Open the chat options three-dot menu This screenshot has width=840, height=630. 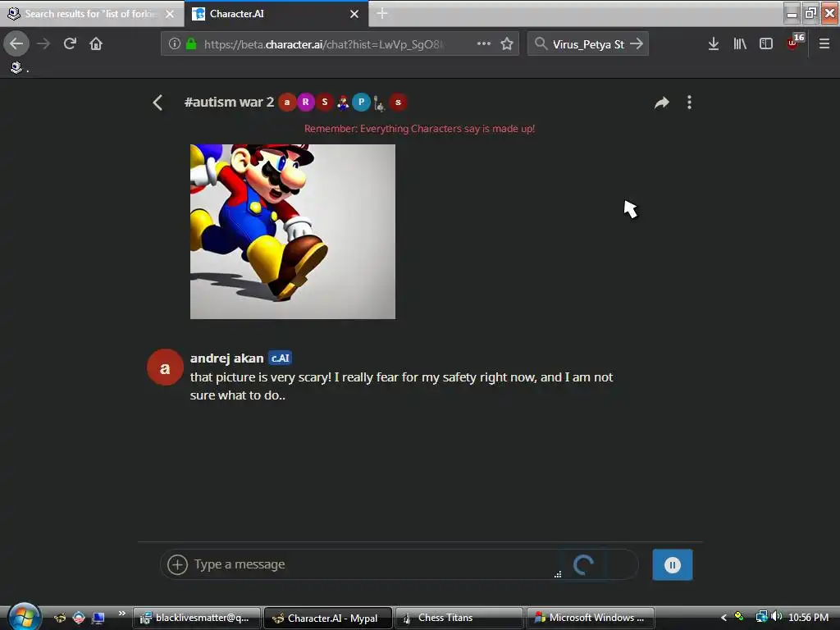[x=689, y=103]
